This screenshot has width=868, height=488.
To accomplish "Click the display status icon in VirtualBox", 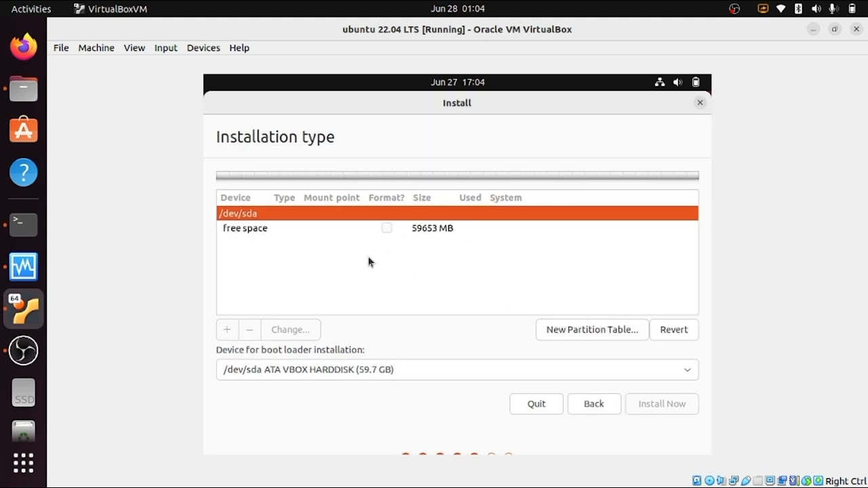I will [770, 481].
